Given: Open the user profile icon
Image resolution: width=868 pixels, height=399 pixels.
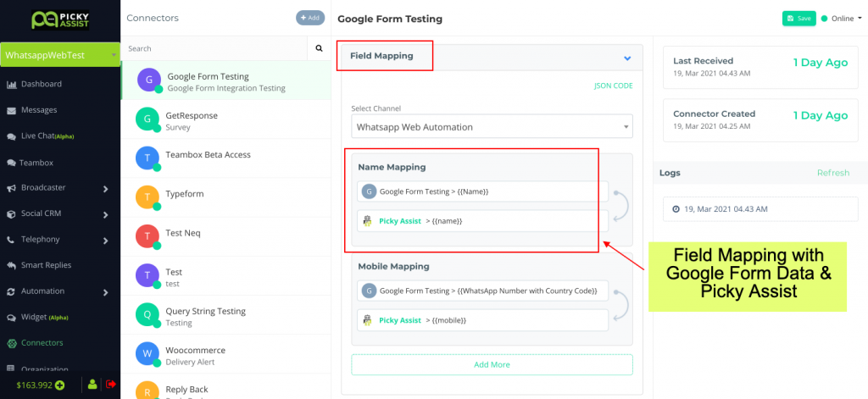Looking at the screenshot, I should (x=92, y=384).
